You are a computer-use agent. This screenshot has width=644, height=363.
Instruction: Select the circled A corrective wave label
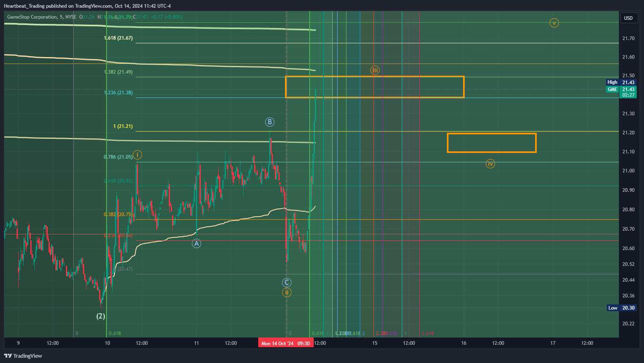(x=196, y=243)
